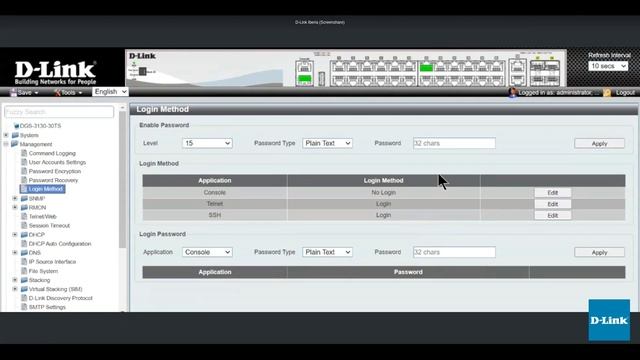Edit the Telnet login method
The image size is (640, 360).
[553, 204]
